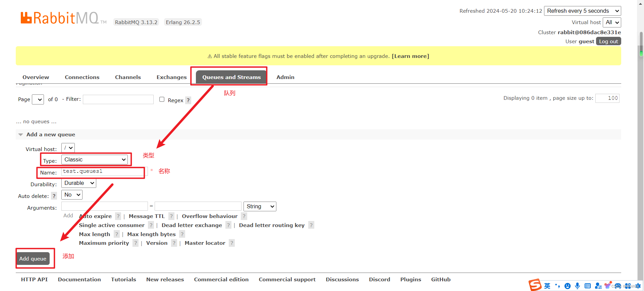The image size is (644, 291).
Task: Open the Plugins footer link
Action: (x=411, y=279)
